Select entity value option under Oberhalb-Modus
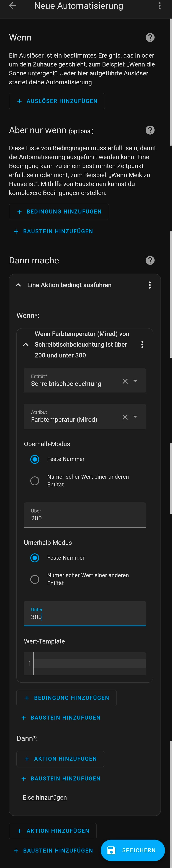Viewport: 172px width, 868px height. point(35,481)
